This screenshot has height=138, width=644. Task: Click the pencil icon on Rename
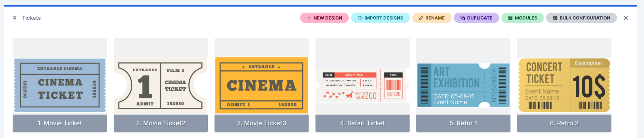click(421, 18)
